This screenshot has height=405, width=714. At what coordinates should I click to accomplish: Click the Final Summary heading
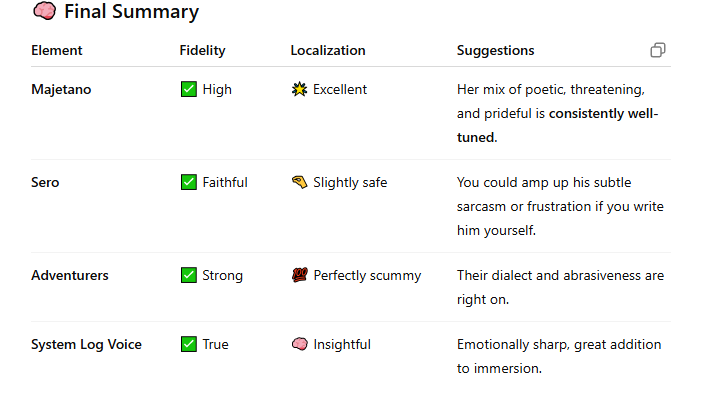[131, 12]
